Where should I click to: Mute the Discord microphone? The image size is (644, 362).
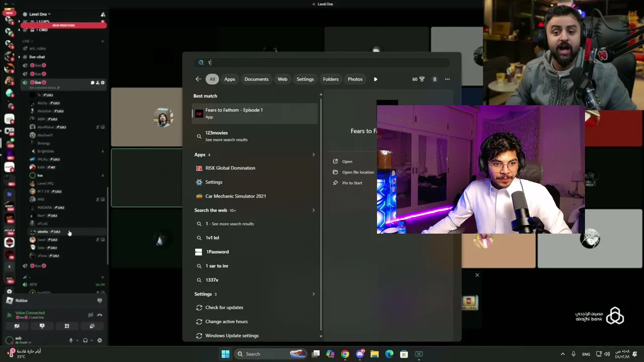tap(70, 340)
